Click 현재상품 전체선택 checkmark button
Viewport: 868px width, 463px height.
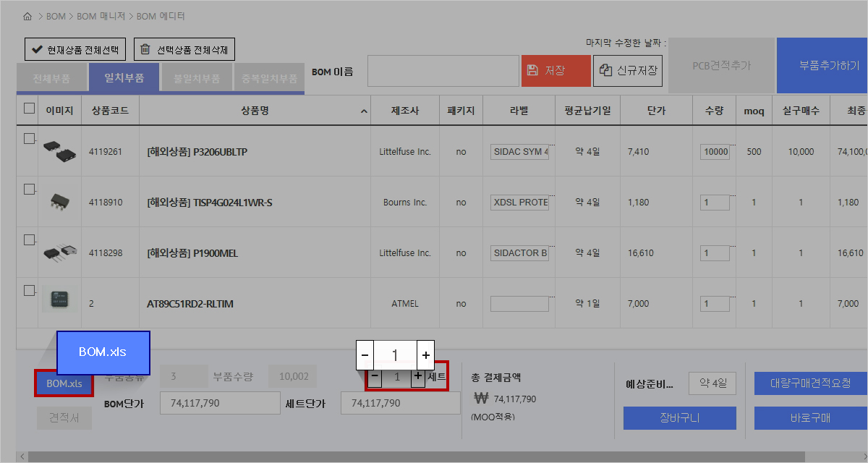[75, 49]
